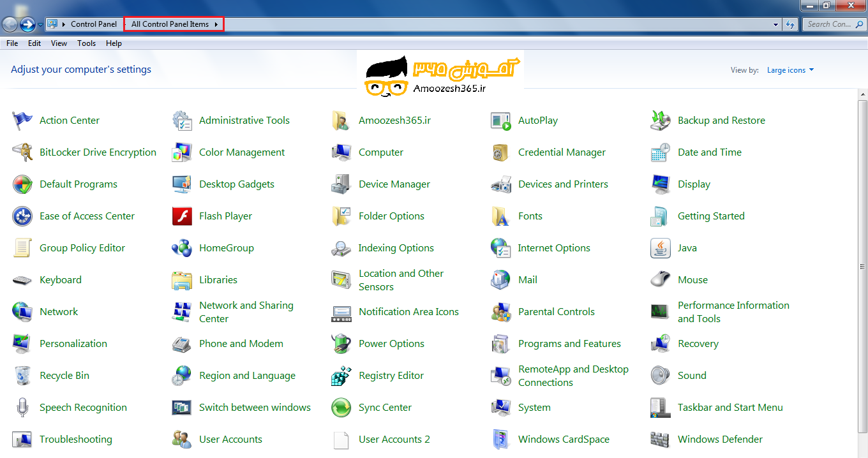The width and height of the screenshot is (868, 458).
Task: Open the Location and Other Sensors link
Action: 401,280
